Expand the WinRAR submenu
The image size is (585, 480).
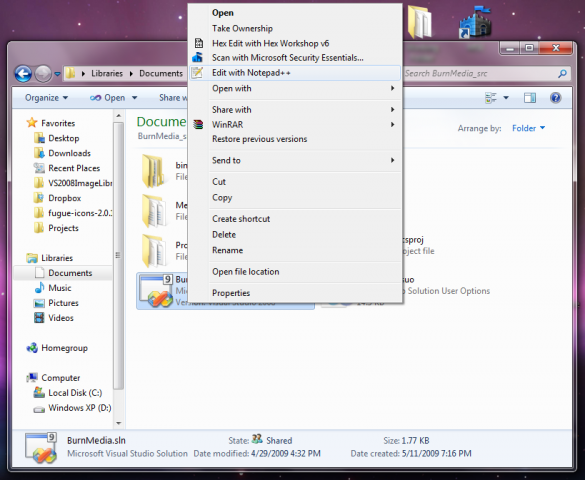[295, 125]
